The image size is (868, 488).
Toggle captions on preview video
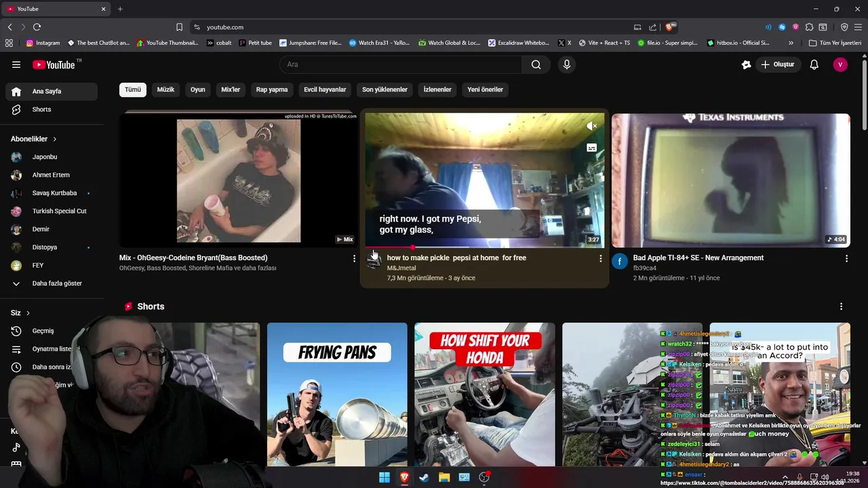[591, 148]
